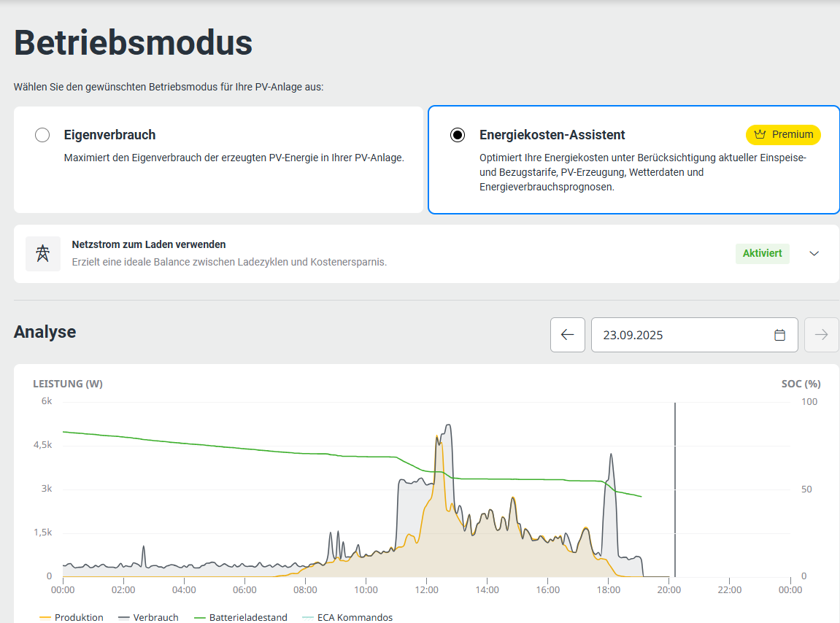This screenshot has width=840, height=623.
Task: Click the Energiekosten-Assistent card description
Action: (x=642, y=172)
